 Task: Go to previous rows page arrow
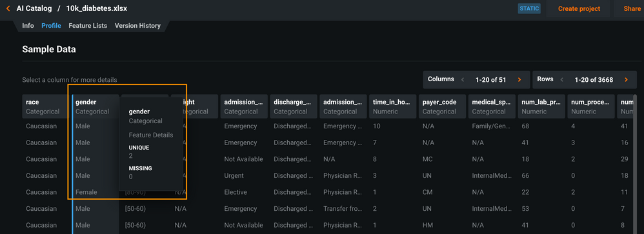pos(562,80)
